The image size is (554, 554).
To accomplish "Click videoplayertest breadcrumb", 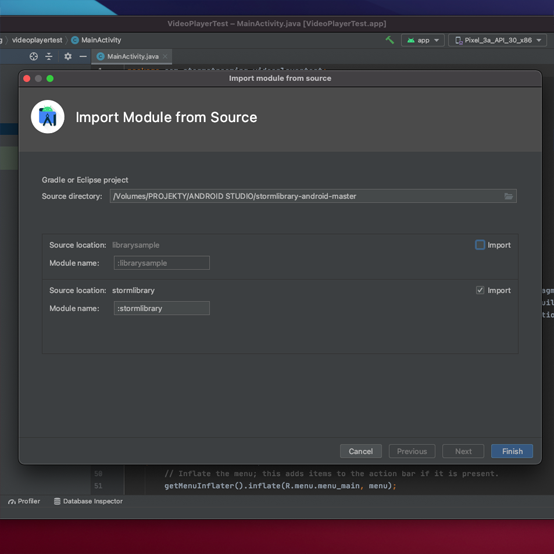I will click(37, 40).
